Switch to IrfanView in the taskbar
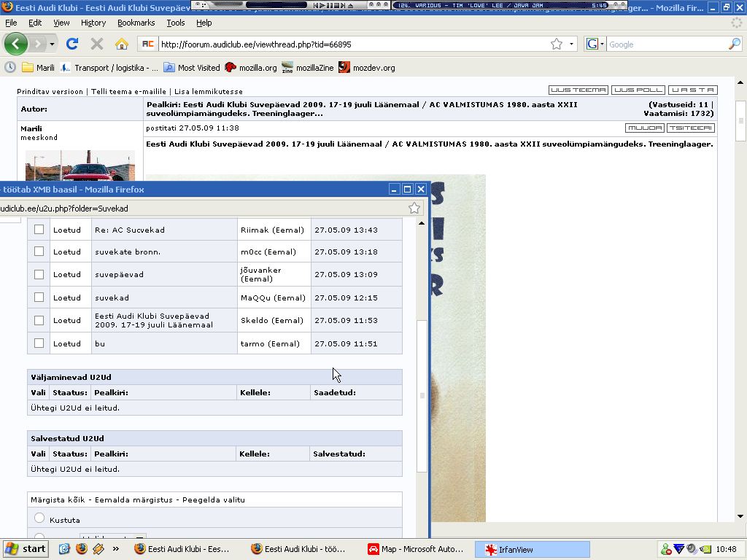The width and height of the screenshot is (747, 560). tap(533, 549)
